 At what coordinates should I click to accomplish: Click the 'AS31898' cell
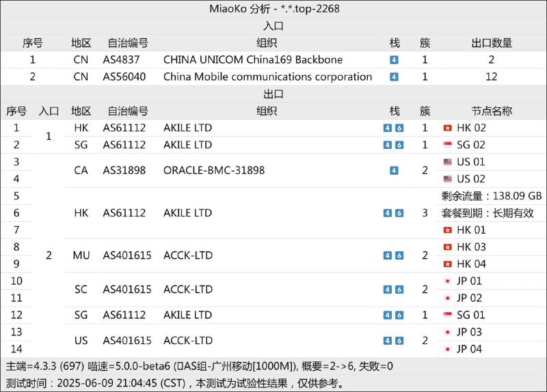pos(124,170)
